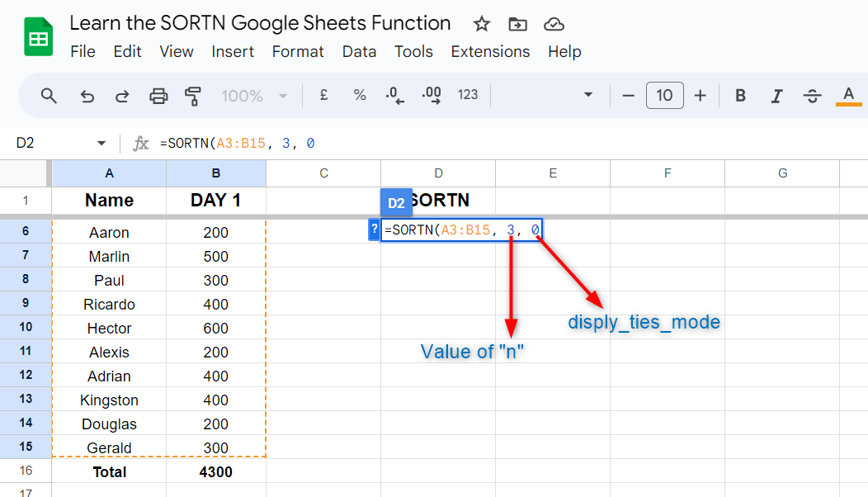The image size is (868, 497).
Task: Redo the last undone action
Action: point(122,96)
